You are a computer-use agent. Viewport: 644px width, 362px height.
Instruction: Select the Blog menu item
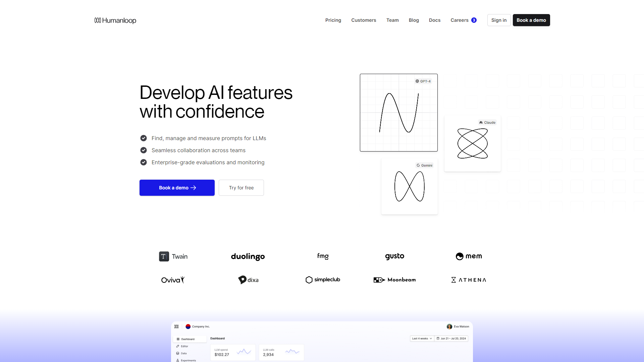click(414, 20)
